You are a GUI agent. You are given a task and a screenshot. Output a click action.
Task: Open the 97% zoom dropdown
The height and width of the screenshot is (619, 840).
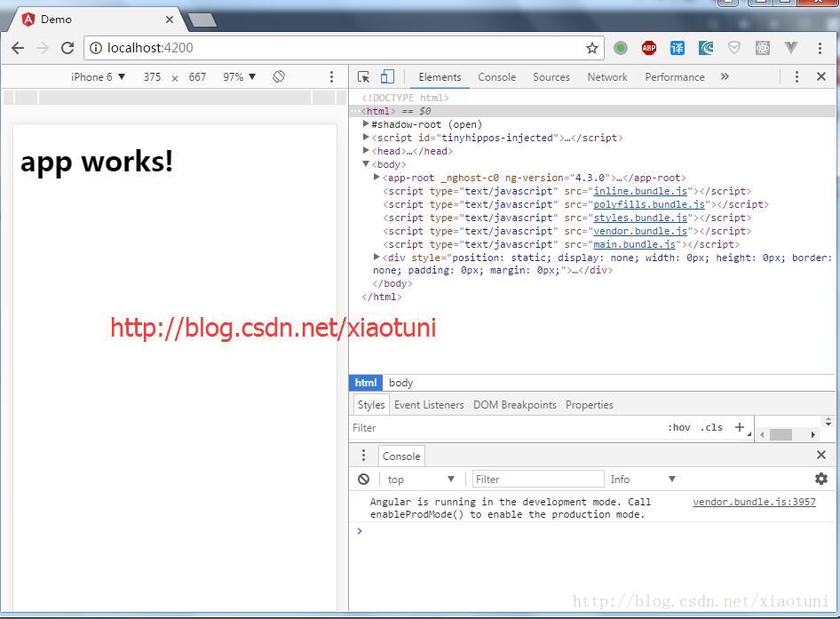click(239, 77)
